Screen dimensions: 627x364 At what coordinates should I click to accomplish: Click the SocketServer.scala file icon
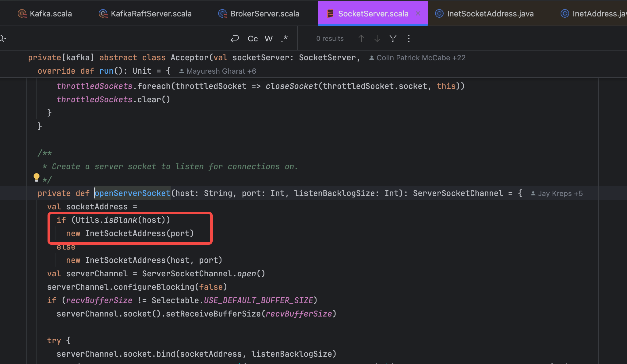click(x=330, y=14)
